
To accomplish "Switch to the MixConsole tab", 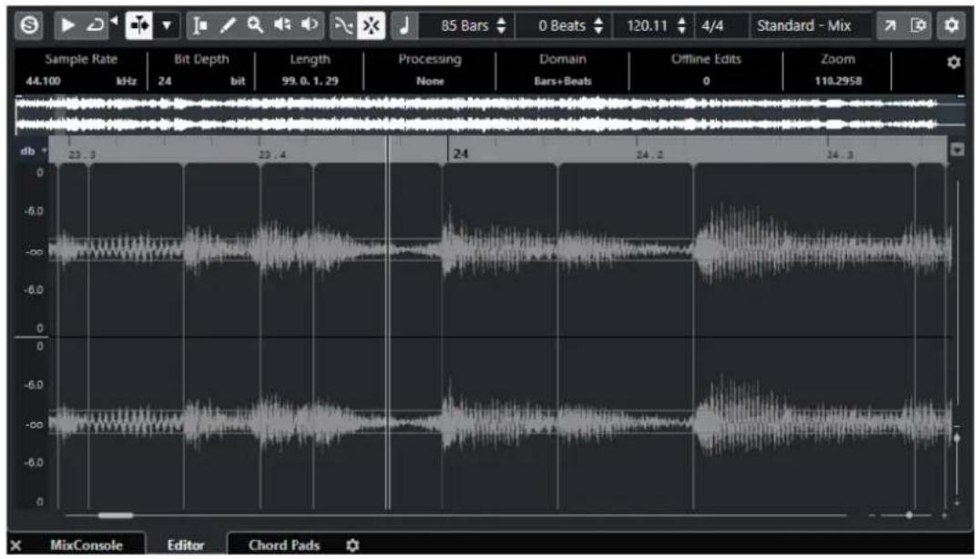I will [87, 545].
